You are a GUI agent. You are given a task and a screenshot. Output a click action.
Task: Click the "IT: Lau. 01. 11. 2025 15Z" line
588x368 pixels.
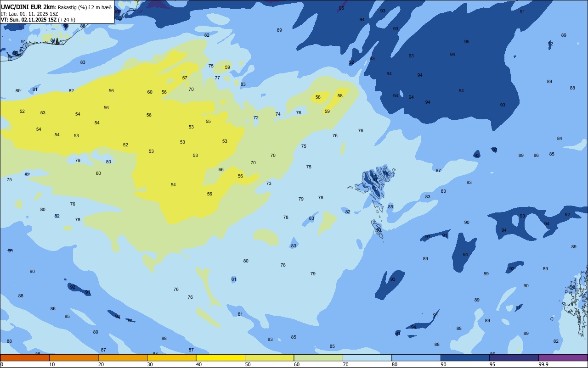tap(29, 14)
